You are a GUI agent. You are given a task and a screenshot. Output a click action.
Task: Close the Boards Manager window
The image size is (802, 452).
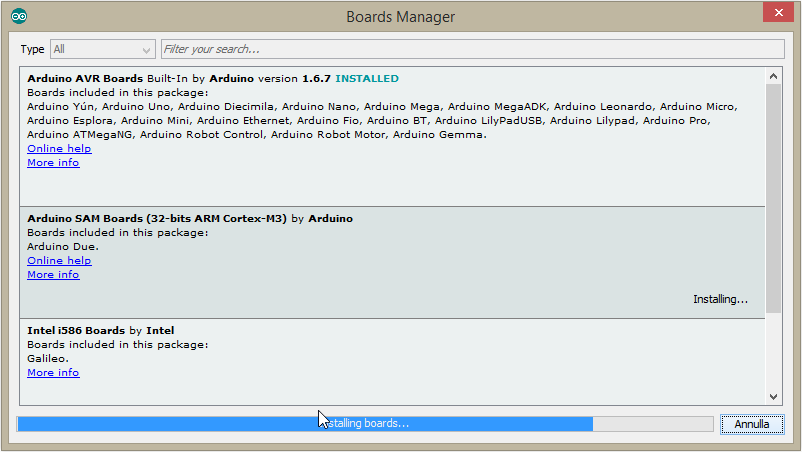778,12
